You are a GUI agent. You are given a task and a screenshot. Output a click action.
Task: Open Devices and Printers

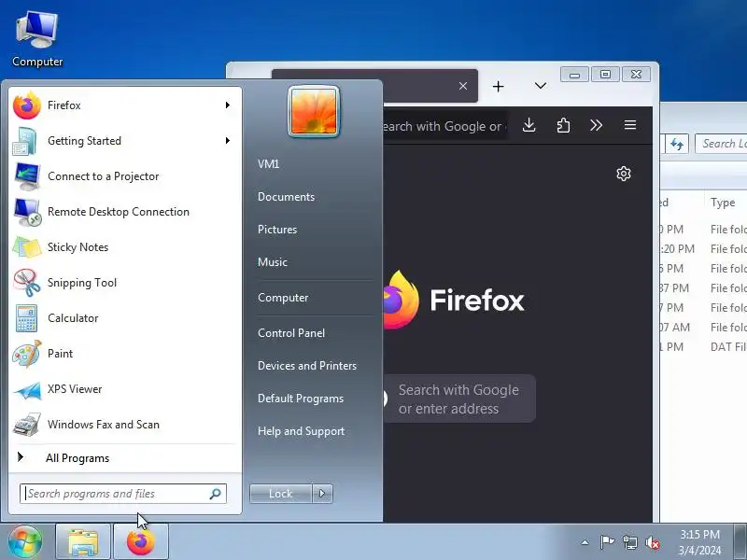tap(307, 366)
